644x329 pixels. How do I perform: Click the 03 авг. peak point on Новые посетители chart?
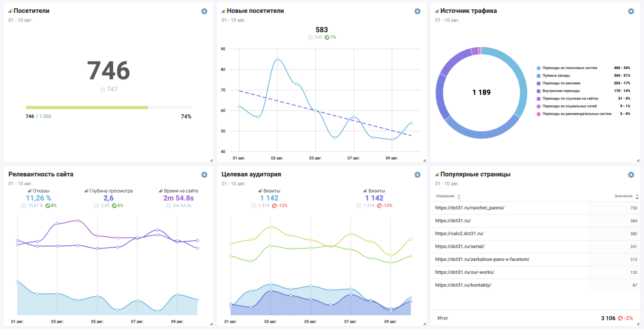pos(277,59)
